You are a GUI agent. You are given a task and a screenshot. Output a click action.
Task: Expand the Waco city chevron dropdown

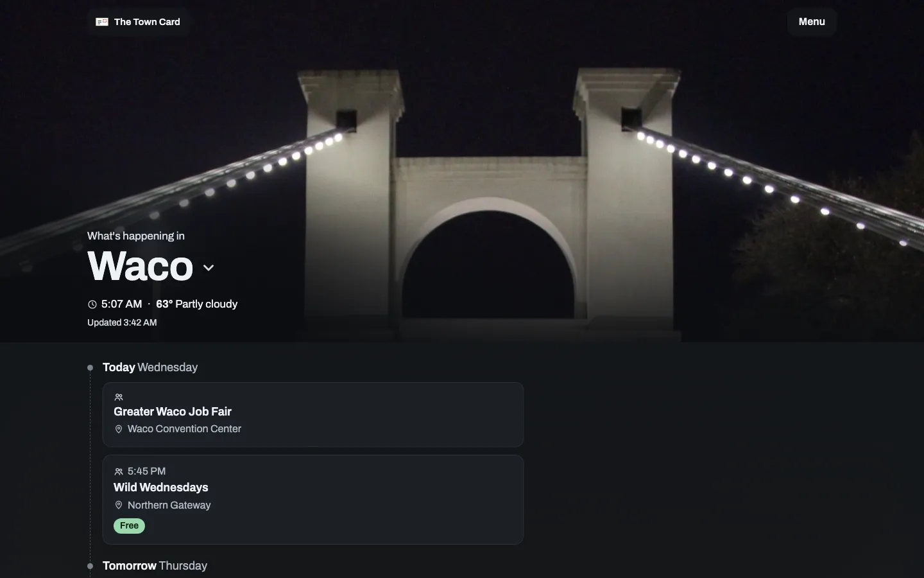[x=209, y=268]
